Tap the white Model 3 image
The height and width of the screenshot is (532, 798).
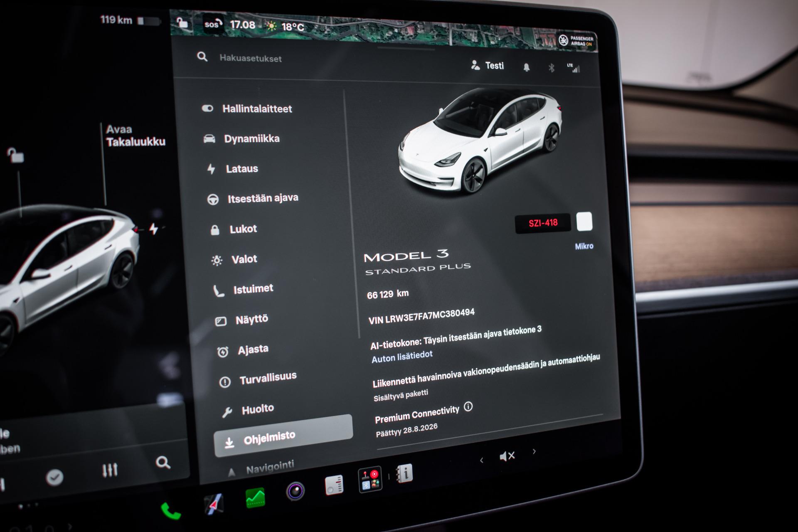tap(480, 140)
